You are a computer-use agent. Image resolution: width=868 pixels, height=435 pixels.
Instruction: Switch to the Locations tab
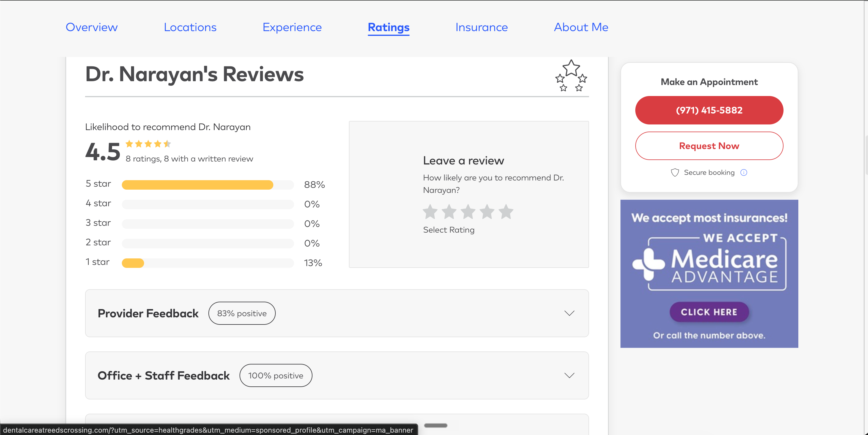[190, 27]
